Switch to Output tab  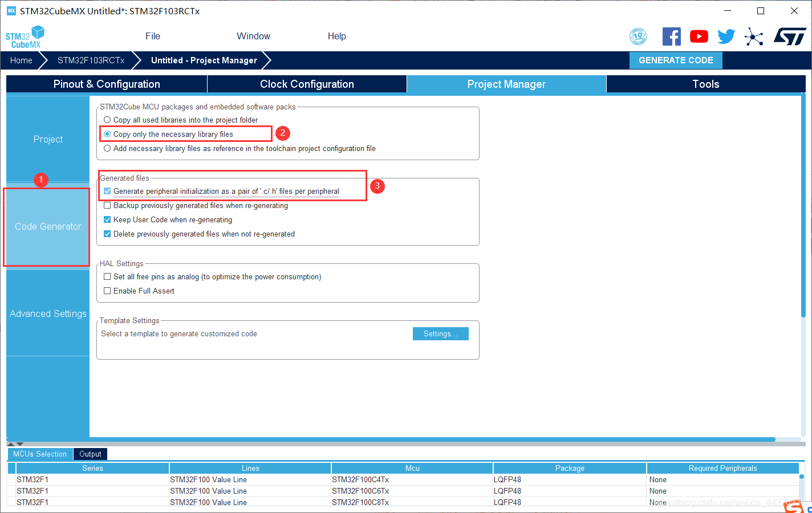pos(90,454)
